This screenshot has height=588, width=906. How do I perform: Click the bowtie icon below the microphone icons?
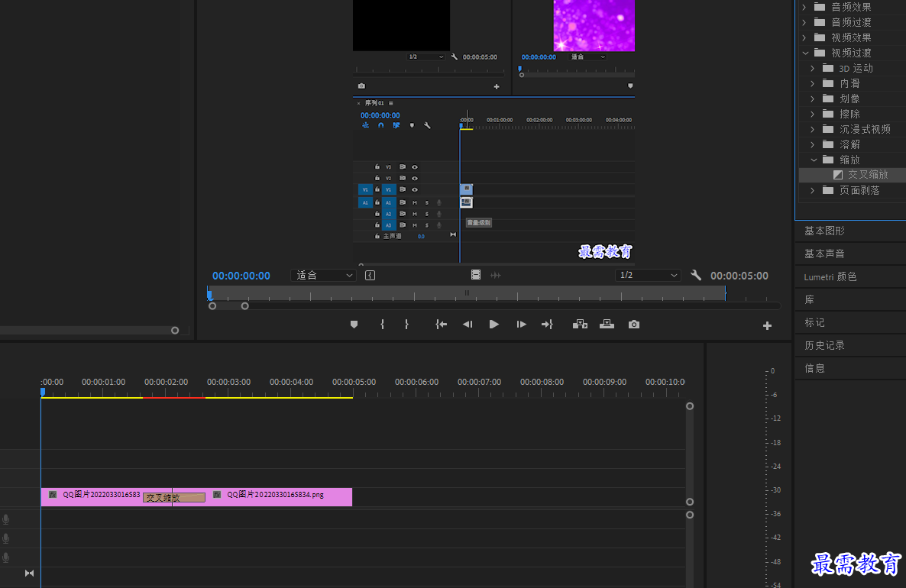30,573
